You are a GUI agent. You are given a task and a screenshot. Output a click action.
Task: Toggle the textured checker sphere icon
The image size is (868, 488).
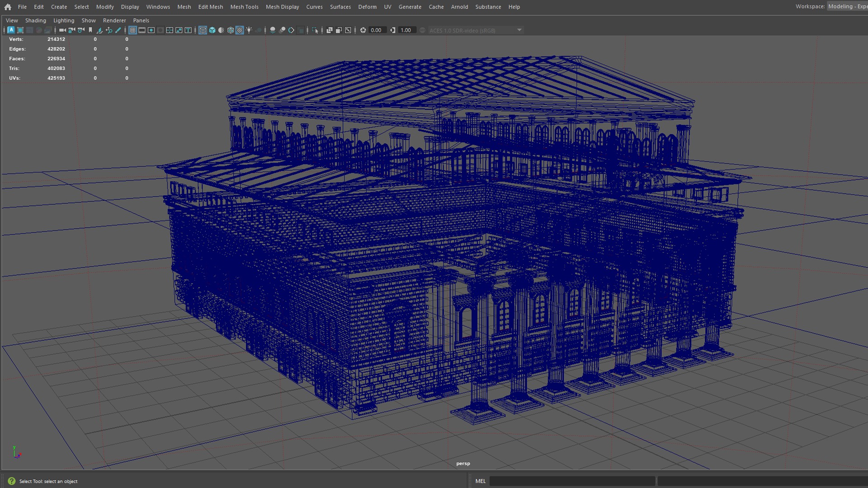click(x=240, y=30)
